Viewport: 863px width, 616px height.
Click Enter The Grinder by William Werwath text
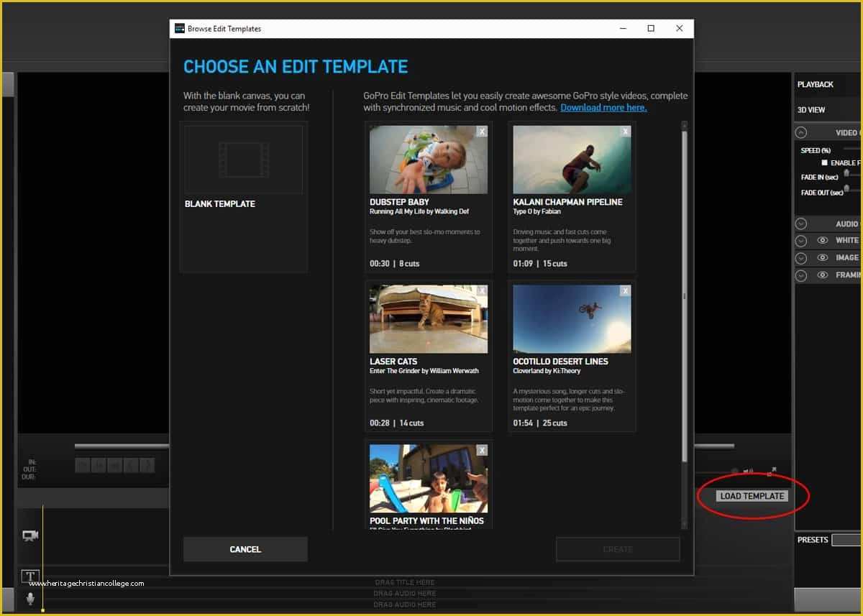point(424,371)
